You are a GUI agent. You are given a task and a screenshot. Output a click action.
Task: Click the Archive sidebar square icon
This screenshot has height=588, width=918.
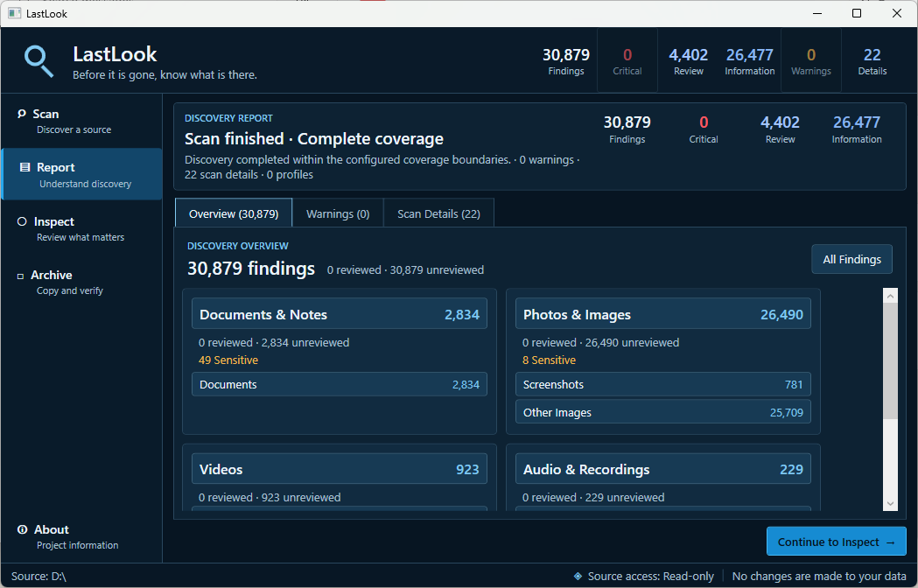pos(20,276)
